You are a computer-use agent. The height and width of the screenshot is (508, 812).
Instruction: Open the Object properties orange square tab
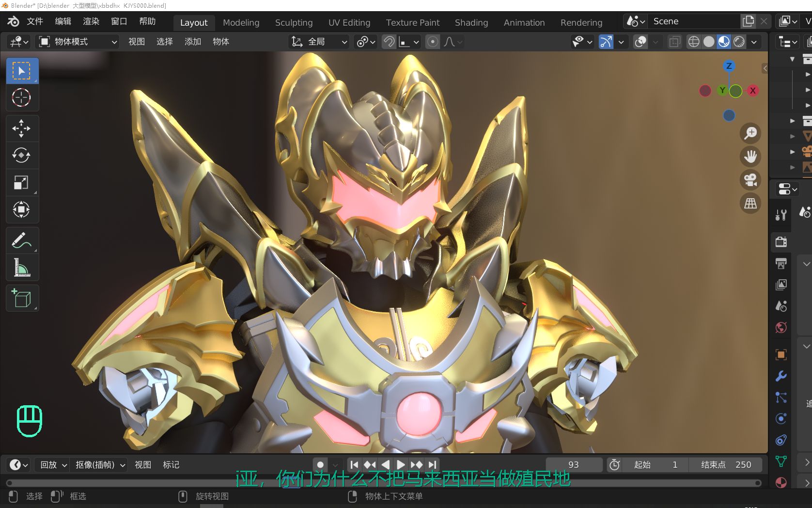781,354
